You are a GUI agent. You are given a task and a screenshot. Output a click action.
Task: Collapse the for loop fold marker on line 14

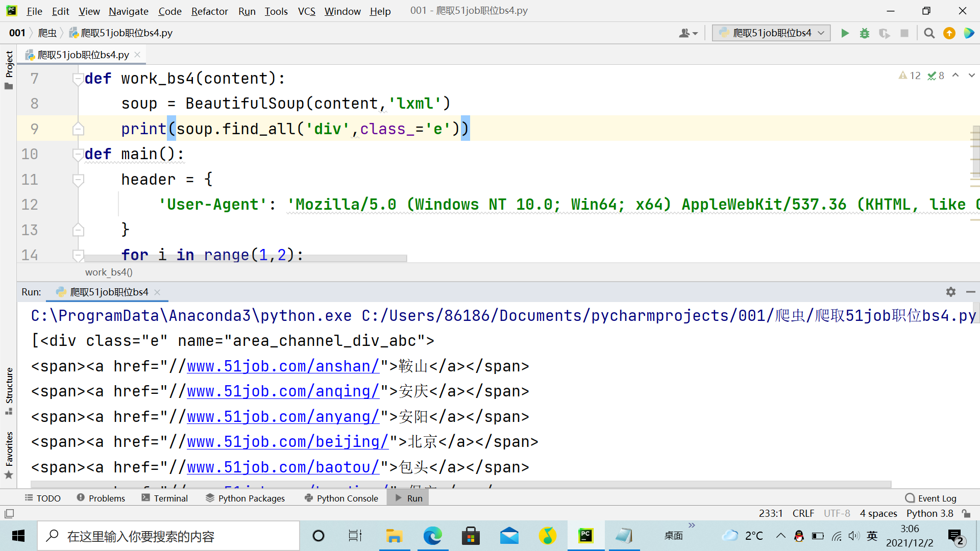click(78, 255)
